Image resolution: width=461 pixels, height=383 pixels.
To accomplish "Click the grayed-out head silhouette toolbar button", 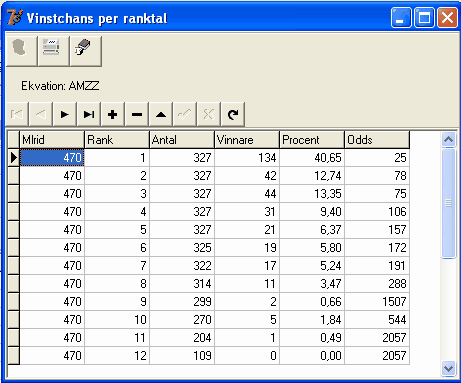I will [x=21, y=51].
